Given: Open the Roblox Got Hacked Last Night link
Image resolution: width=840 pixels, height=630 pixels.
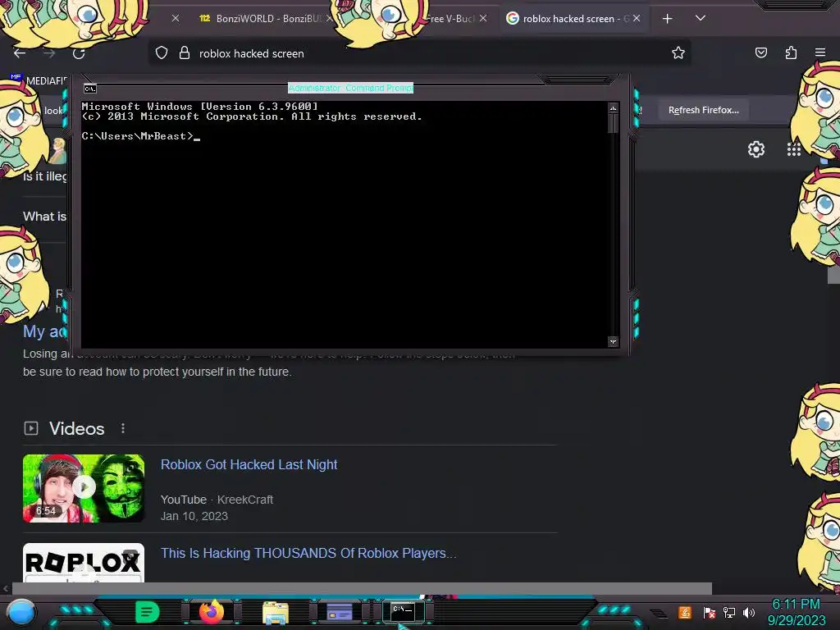Looking at the screenshot, I should point(249,464).
